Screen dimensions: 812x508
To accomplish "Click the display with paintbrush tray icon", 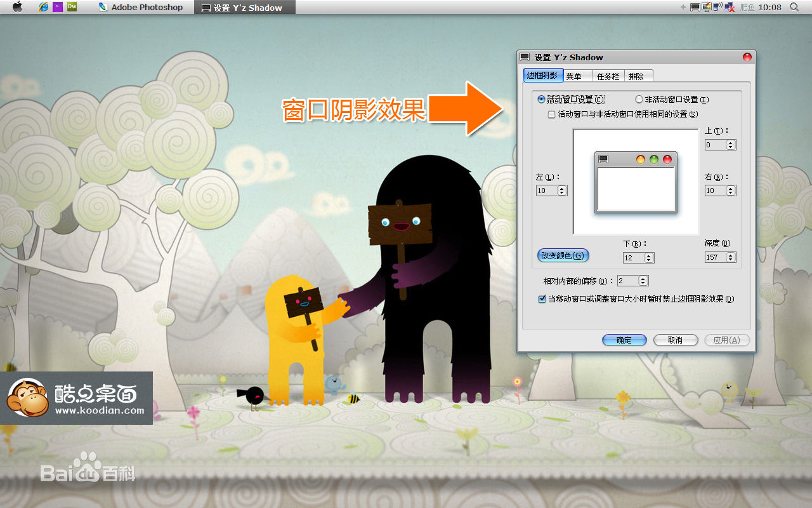I will pyautogui.click(x=706, y=7).
